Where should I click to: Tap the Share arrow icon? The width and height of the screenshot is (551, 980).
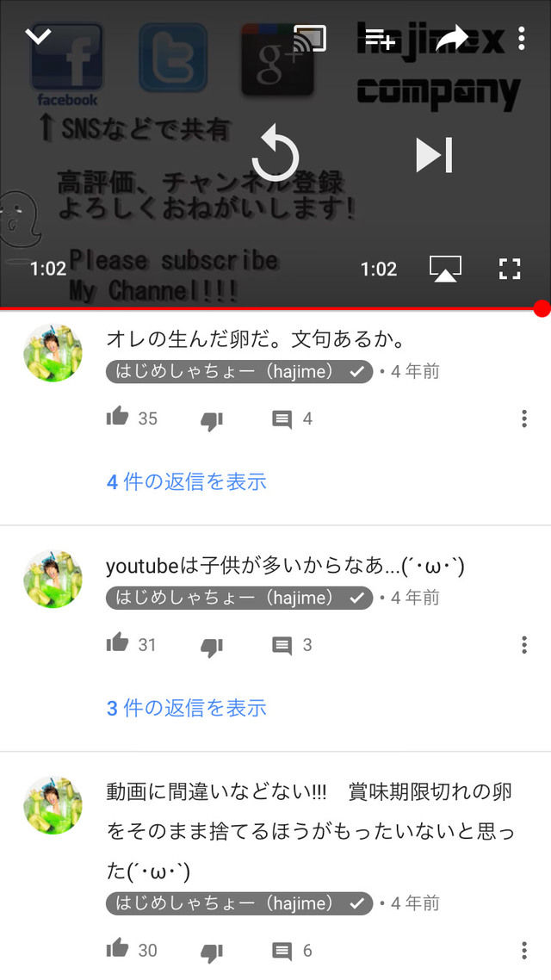click(452, 38)
